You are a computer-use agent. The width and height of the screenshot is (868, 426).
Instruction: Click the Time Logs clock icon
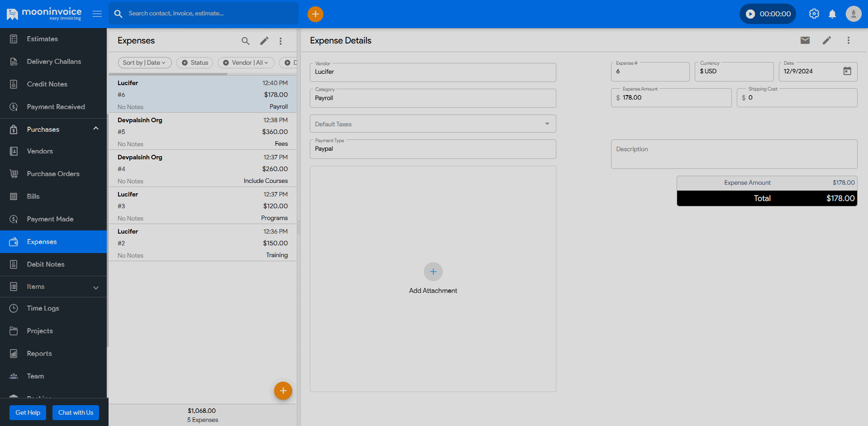14,308
